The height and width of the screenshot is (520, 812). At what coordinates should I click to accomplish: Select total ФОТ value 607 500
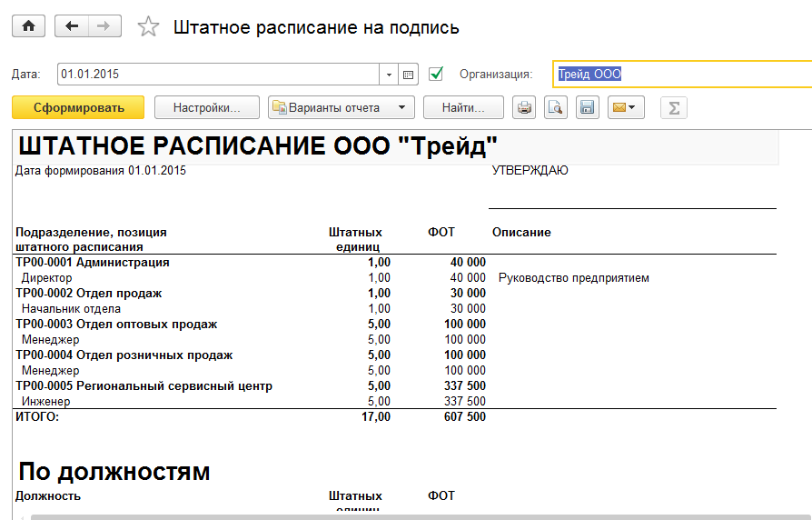click(464, 417)
